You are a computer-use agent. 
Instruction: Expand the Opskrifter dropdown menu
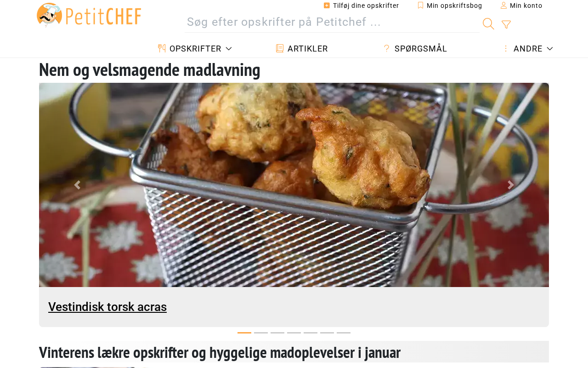195,49
